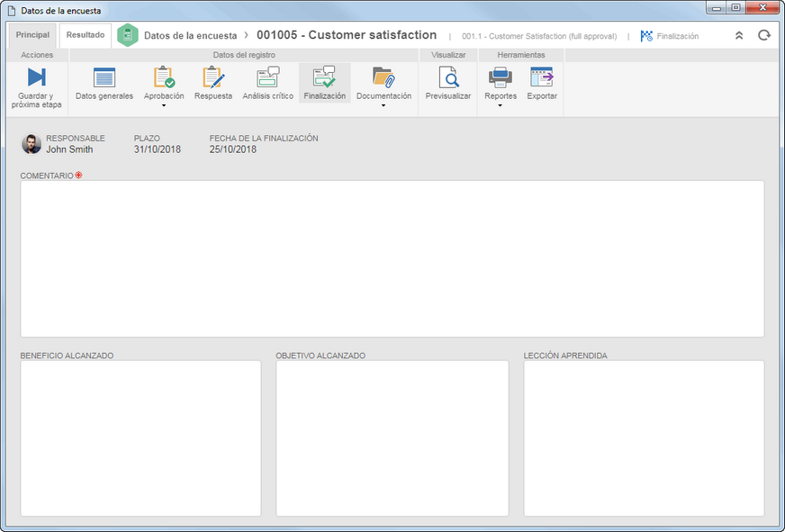This screenshot has width=785, height=532.
Task: Switch to the Resultado tab
Action: tap(86, 35)
